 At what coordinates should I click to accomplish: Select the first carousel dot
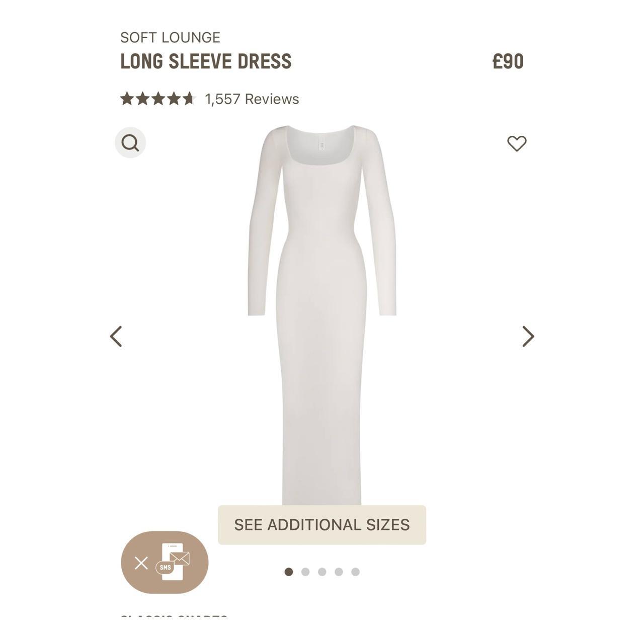pos(288,571)
